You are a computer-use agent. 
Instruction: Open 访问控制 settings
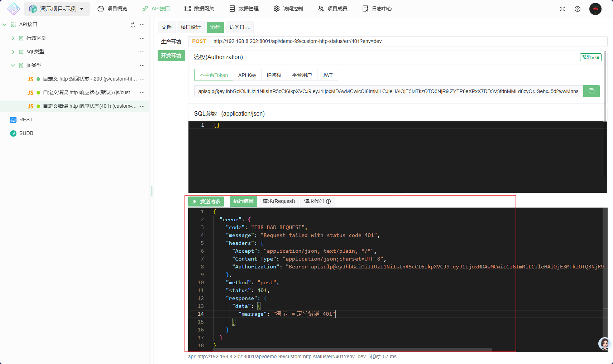pyautogui.click(x=288, y=9)
